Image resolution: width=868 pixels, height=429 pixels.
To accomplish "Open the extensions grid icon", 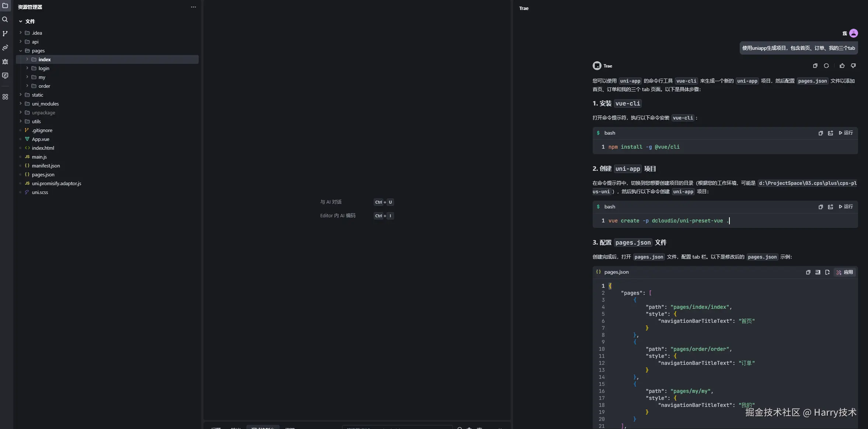I will pyautogui.click(x=5, y=97).
